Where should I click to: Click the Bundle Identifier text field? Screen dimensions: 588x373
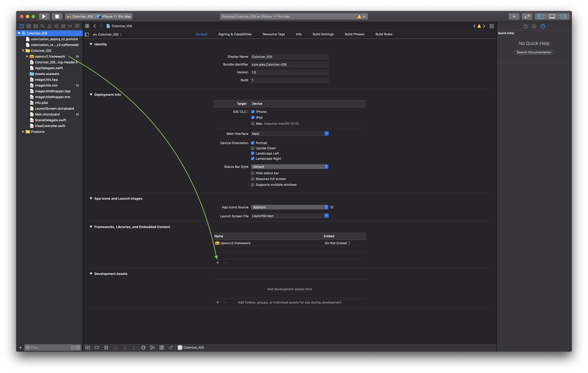pos(289,64)
